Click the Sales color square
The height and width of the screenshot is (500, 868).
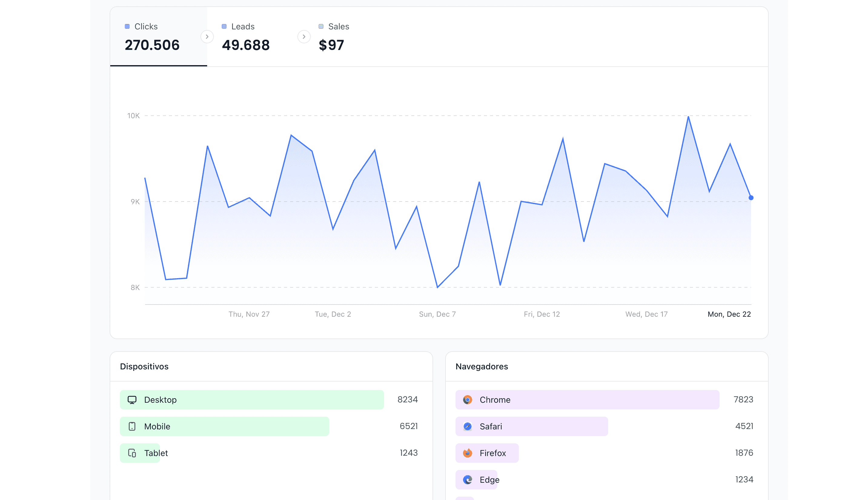(321, 26)
